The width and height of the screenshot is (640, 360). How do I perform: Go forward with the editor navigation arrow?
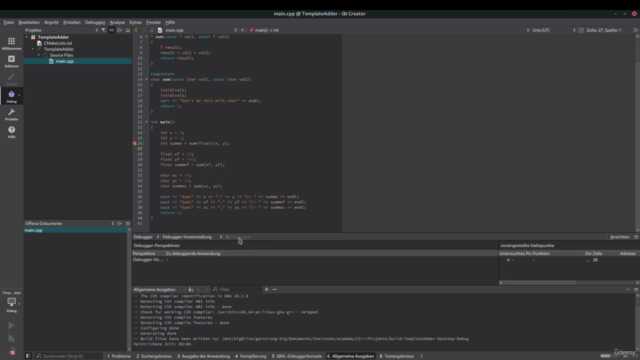(144, 30)
